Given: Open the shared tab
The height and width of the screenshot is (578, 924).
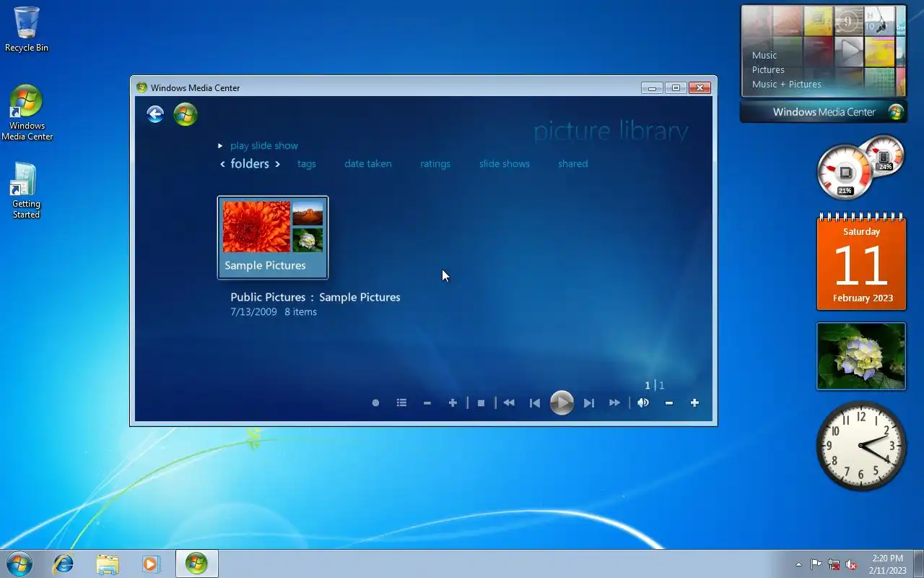Looking at the screenshot, I should [x=573, y=164].
